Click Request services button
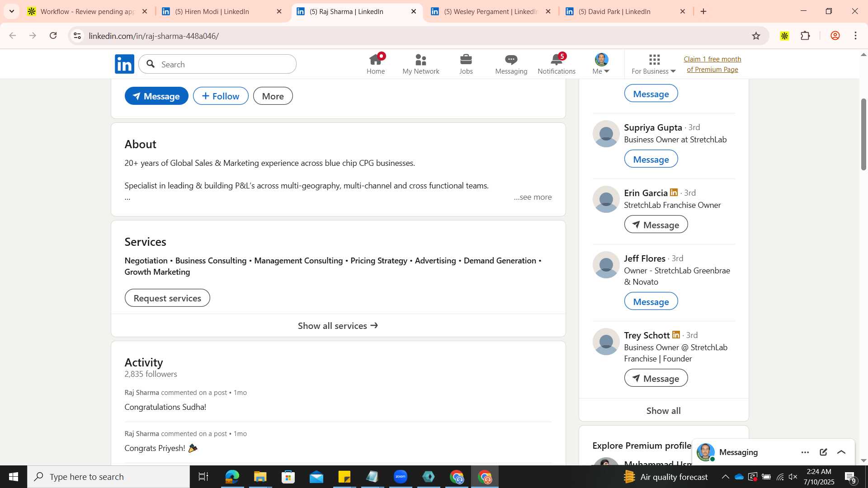Viewport: 868px width, 488px height. pyautogui.click(x=167, y=298)
